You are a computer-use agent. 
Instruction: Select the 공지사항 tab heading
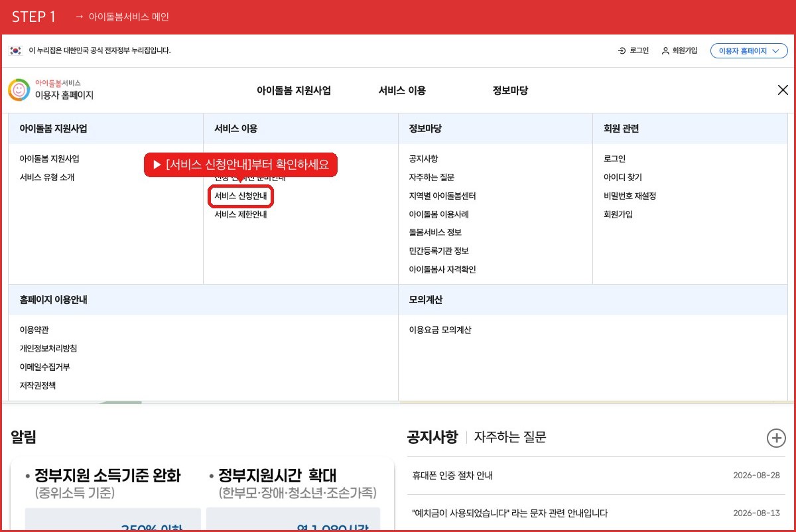click(432, 437)
